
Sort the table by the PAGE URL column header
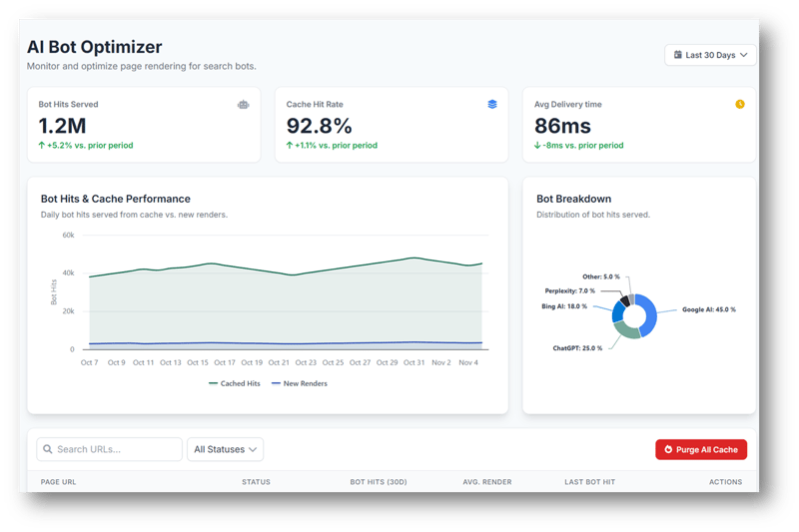tap(58, 482)
